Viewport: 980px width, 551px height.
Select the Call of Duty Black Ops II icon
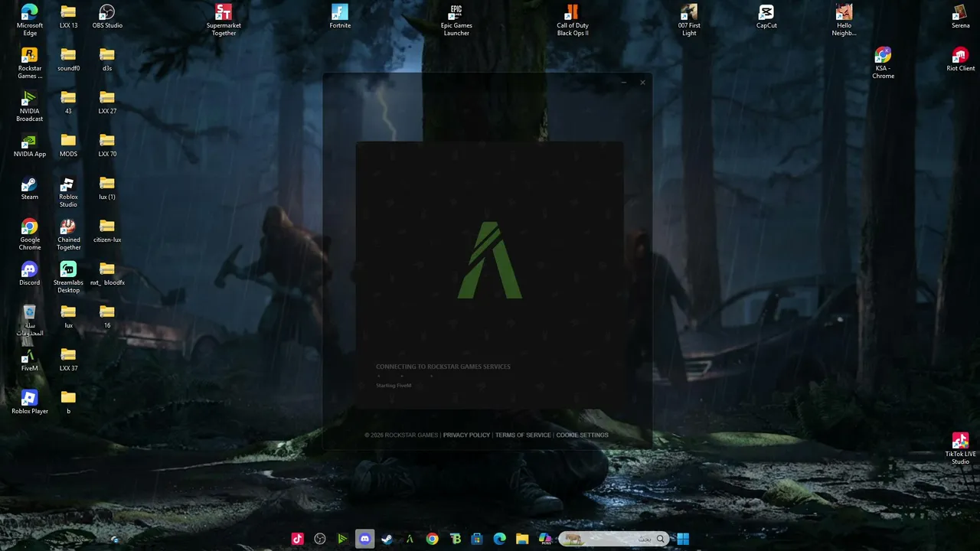(x=573, y=20)
